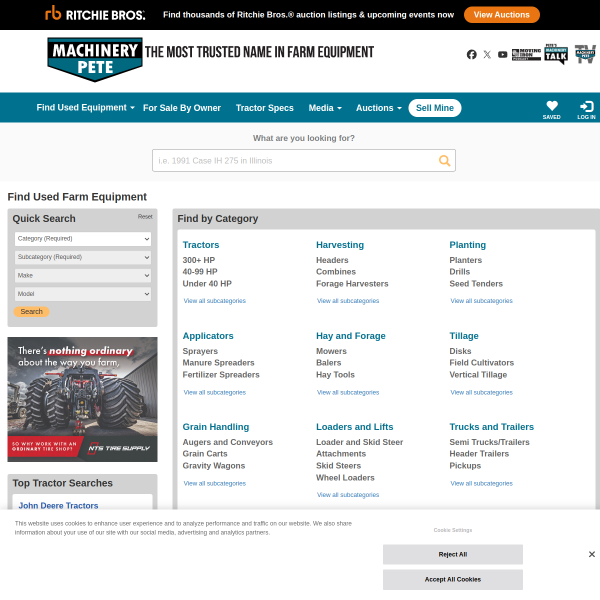The height and width of the screenshot is (600, 600).
Task: Open the Trucks and Trailers category
Action: [x=491, y=427]
